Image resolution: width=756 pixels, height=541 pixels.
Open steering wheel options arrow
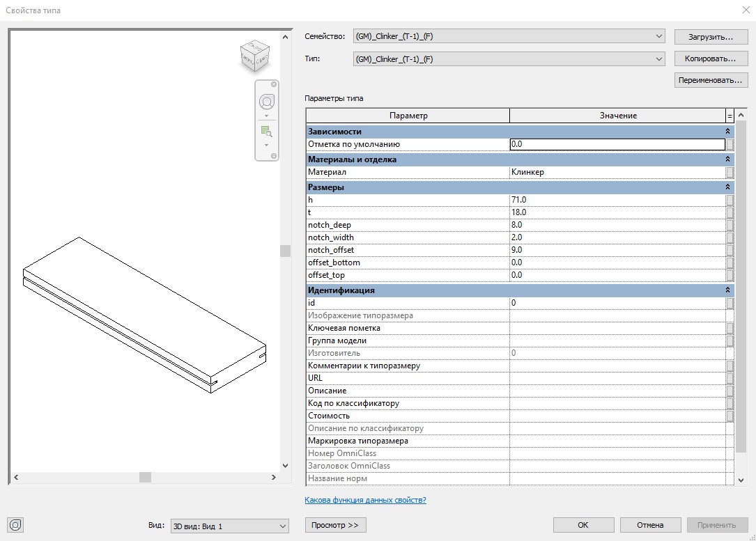[266, 116]
